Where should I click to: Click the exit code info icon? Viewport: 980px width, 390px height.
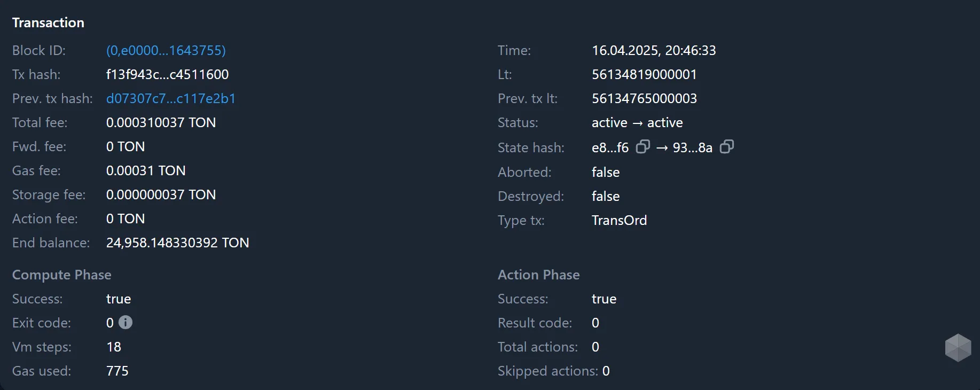point(126,322)
